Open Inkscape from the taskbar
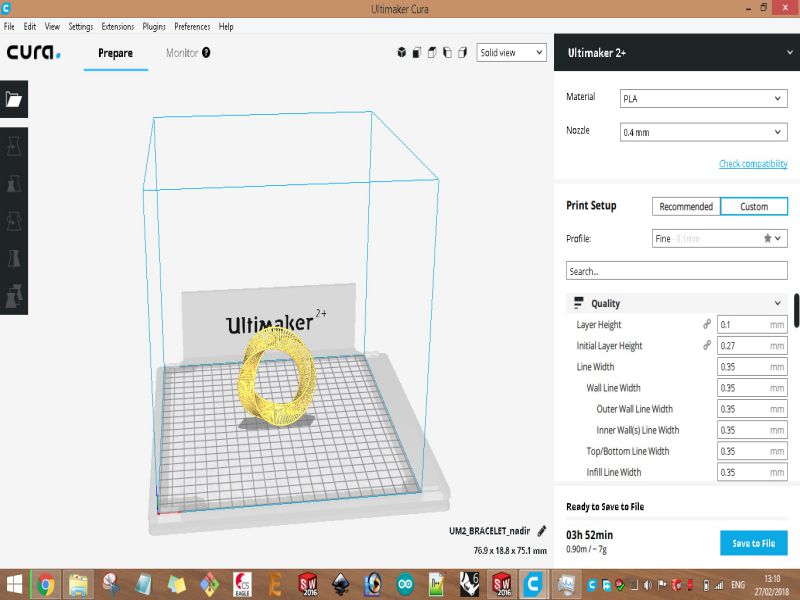This screenshot has height=600, width=800. coord(340,585)
